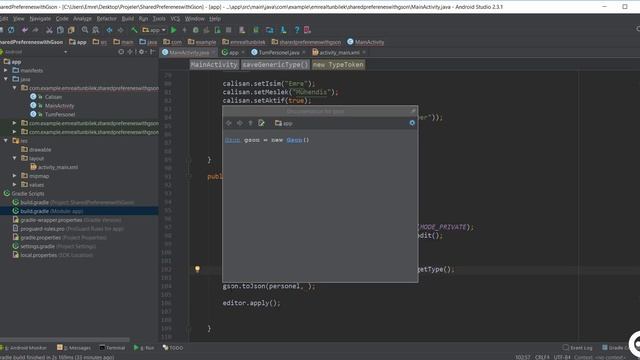The height and width of the screenshot is (360, 640).
Task: Click the scroll-from-source target icon in Project panel
Action: pos(121,52)
